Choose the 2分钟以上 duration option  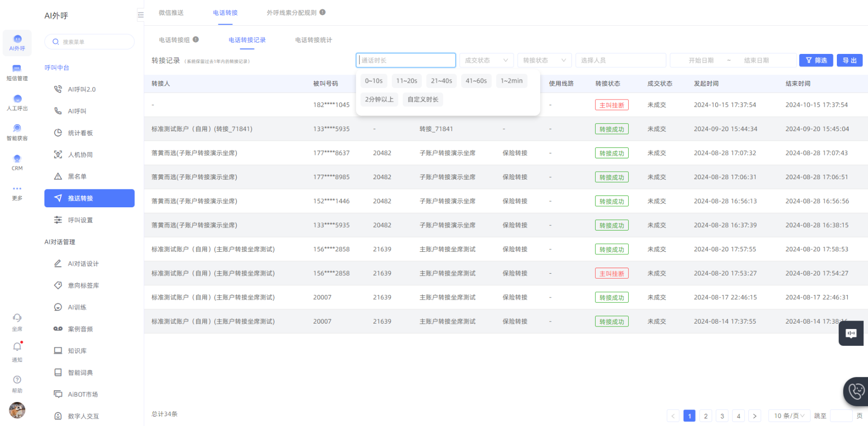[379, 99]
